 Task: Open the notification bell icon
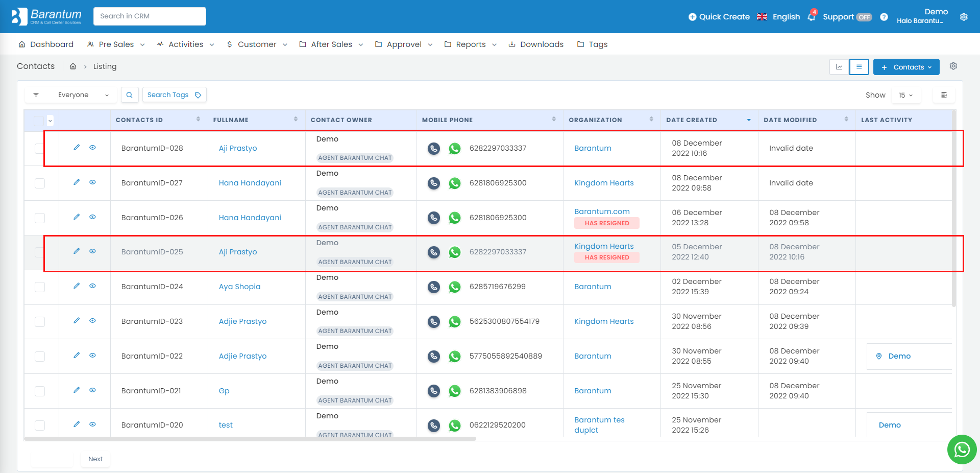[x=812, y=16]
